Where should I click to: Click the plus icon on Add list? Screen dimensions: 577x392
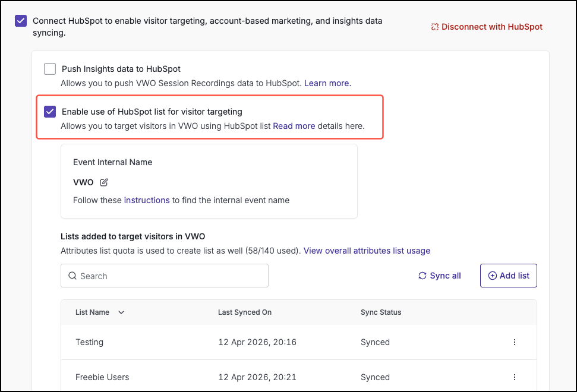493,276
